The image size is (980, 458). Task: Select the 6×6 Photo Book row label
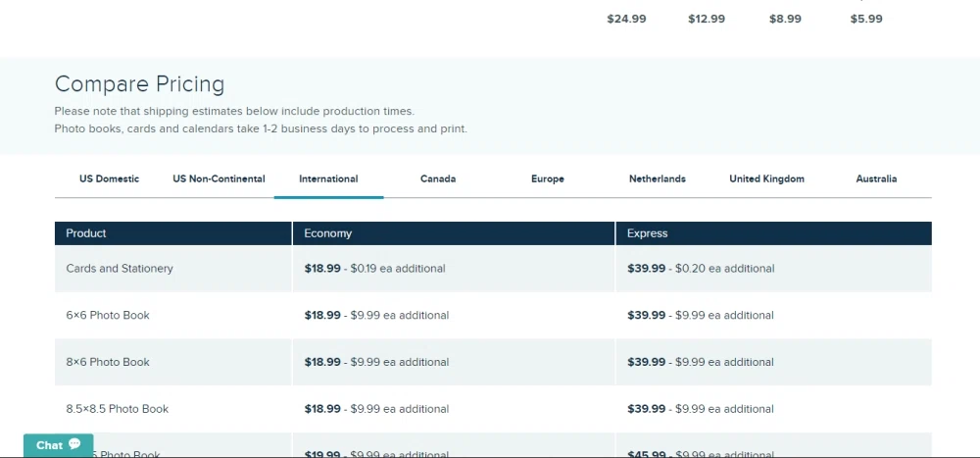point(108,316)
